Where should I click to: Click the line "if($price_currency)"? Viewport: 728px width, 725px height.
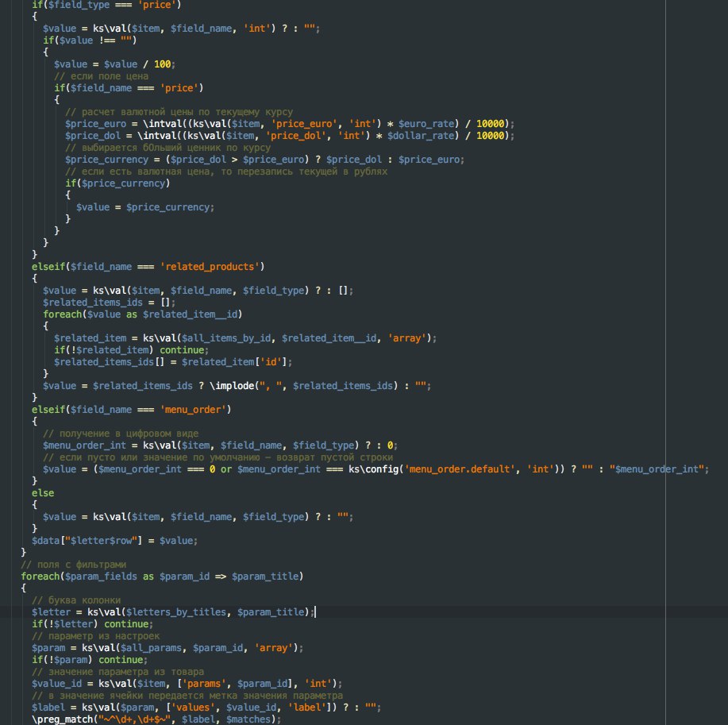pos(117,183)
